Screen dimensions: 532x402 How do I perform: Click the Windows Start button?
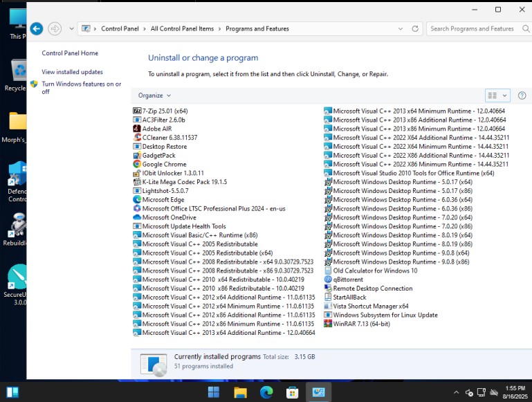point(214,392)
